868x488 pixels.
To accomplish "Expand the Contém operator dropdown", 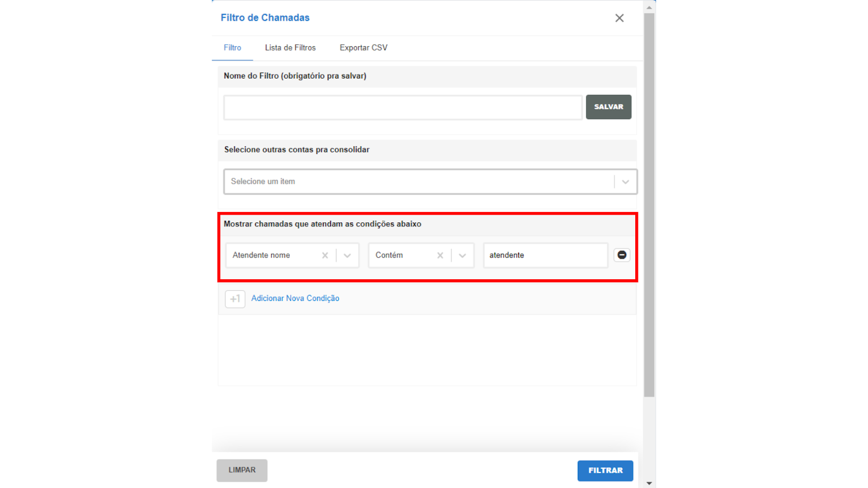I will pyautogui.click(x=462, y=255).
